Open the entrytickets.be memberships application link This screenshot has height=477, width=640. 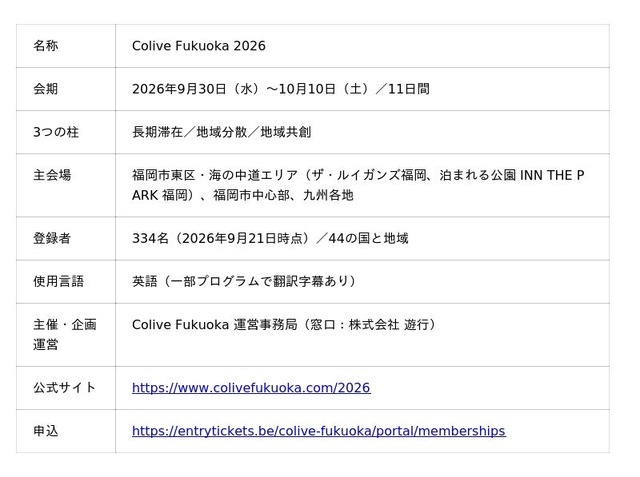[x=319, y=431]
